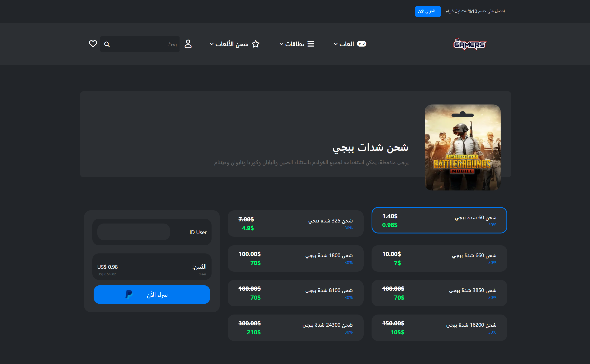Click the hamburger icon beside بطاقات

coord(311,44)
